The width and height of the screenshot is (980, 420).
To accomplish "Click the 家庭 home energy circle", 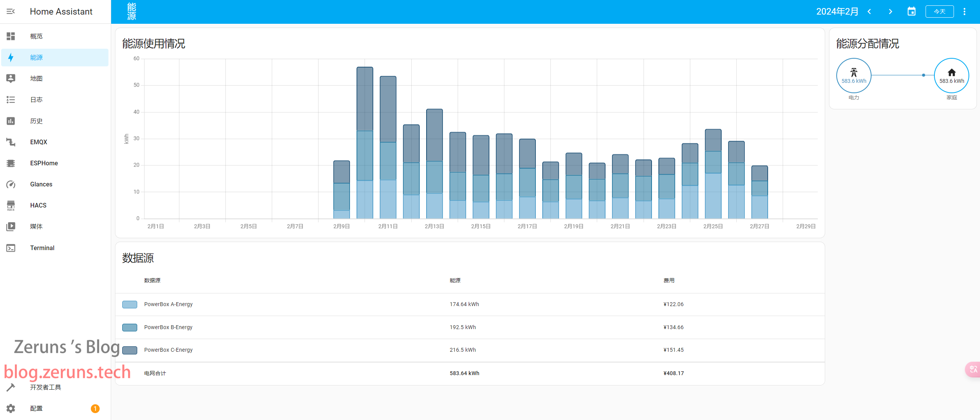I will tap(951, 76).
